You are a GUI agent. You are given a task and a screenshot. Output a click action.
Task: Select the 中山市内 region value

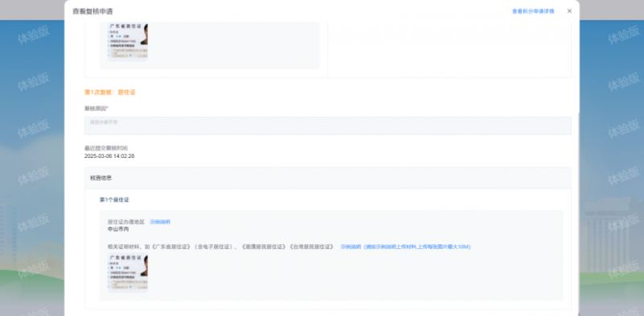118,229
